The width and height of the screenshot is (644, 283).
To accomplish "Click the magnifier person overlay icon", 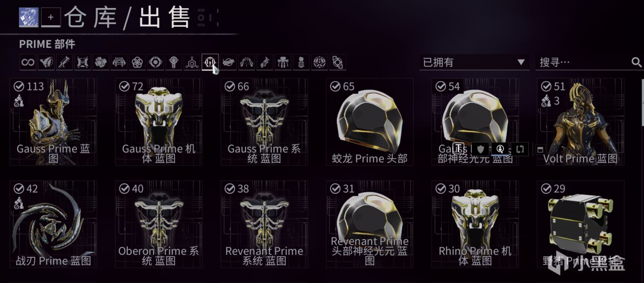I will tap(500, 149).
